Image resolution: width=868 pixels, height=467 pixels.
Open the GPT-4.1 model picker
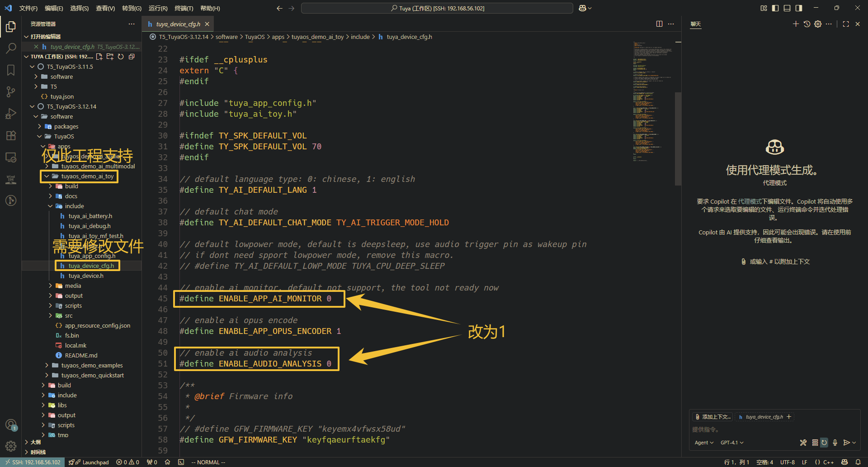[x=732, y=443]
